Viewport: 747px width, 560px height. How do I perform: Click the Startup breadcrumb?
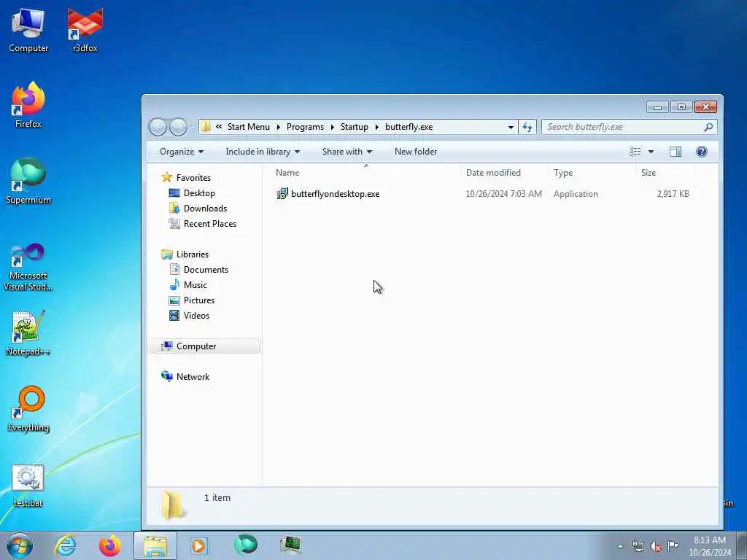tap(354, 127)
